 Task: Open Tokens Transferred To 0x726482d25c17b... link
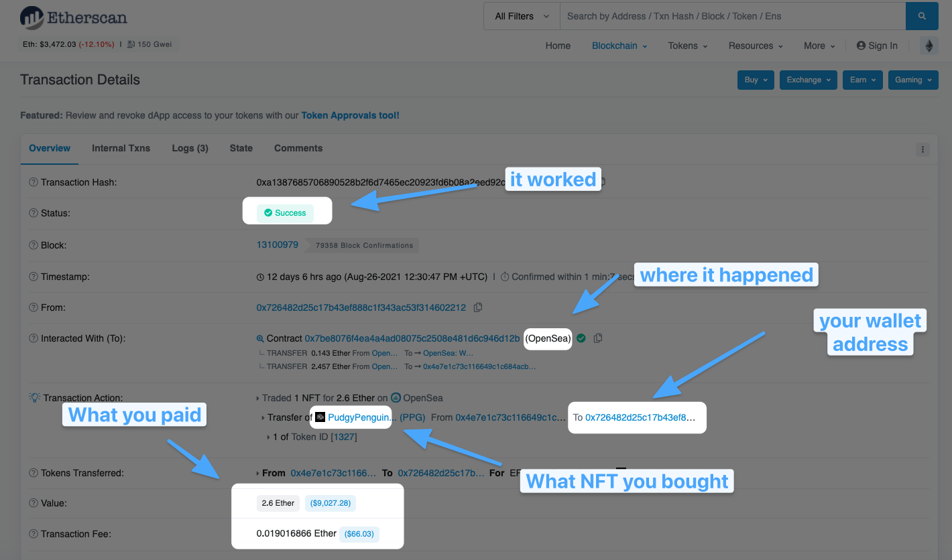coord(441,473)
